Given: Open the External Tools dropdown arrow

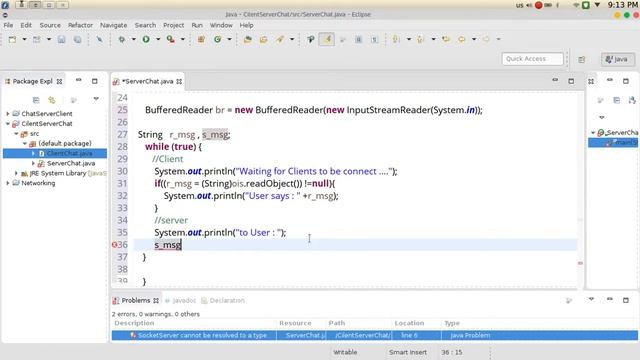Looking at the screenshot, I should point(183,40).
